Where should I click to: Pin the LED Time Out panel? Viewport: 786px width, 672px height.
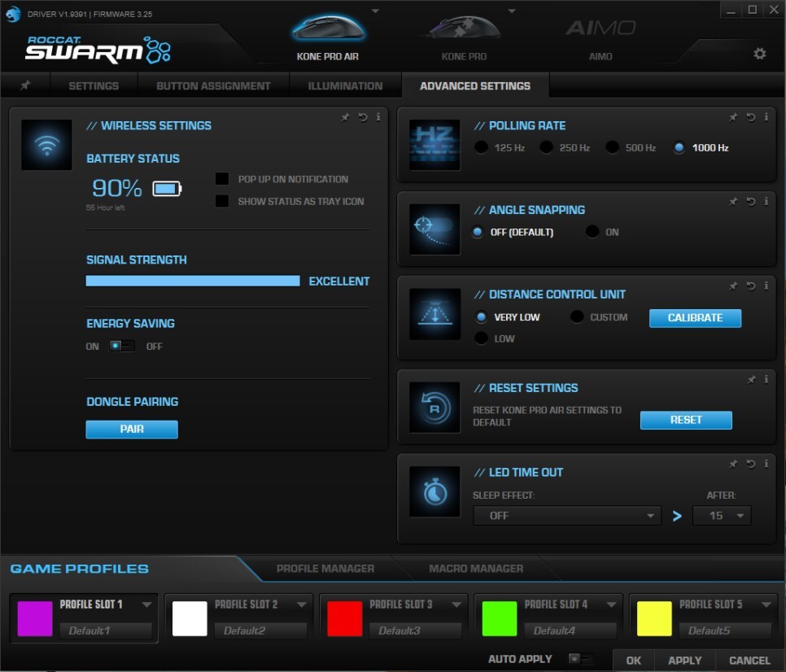733,464
